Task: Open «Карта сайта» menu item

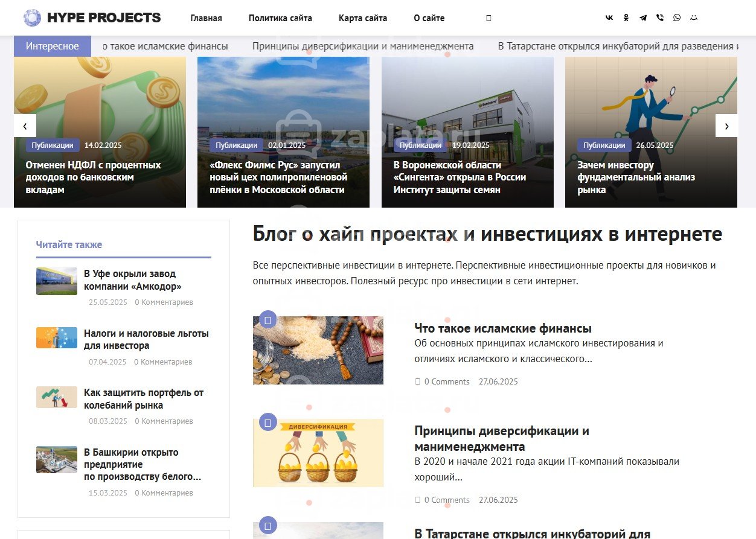Action: coord(363,18)
